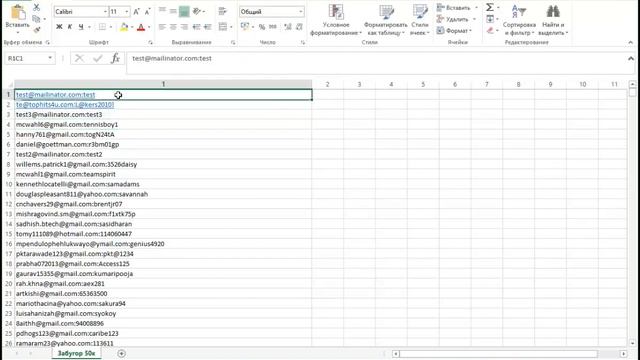This screenshot has width=640, height=360.
Task: Open the Delete cells (Удалить) menu
Action: tap(456, 19)
